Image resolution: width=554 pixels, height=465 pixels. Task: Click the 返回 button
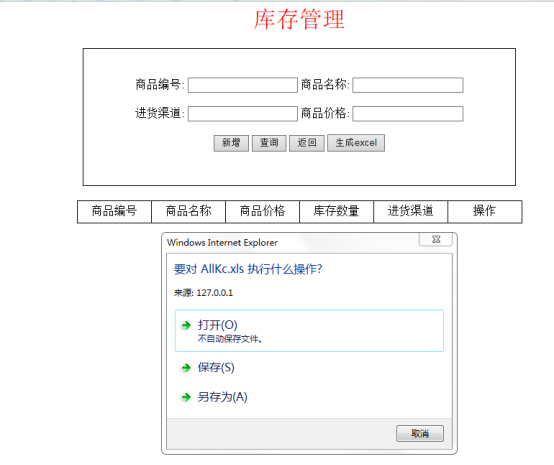307,143
